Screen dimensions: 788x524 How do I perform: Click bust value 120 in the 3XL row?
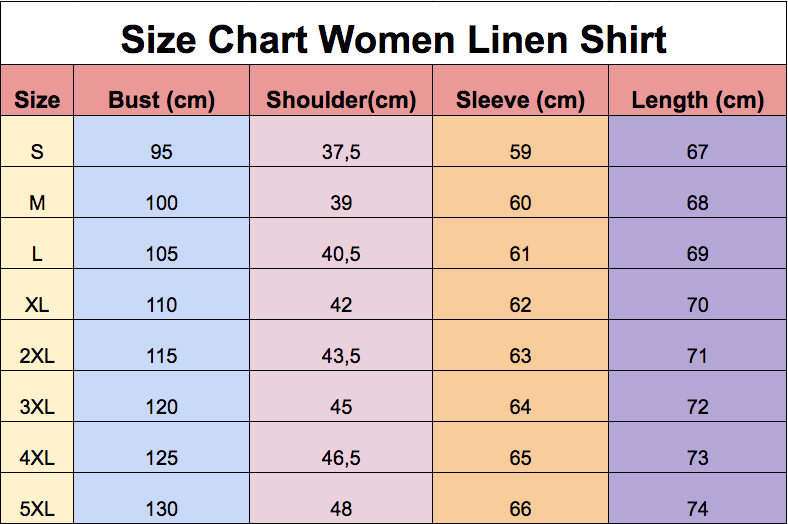point(161,407)
